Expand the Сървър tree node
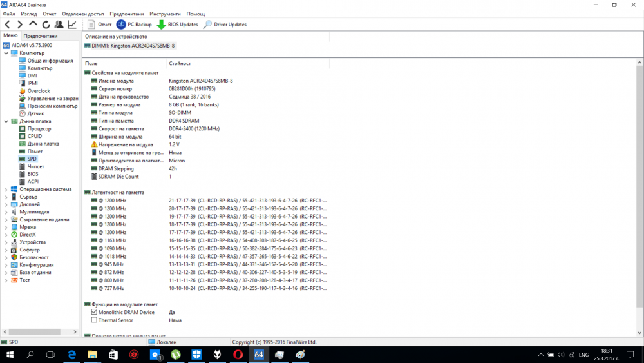This screenshot has height=363, width=644. [x=6, y=197]
